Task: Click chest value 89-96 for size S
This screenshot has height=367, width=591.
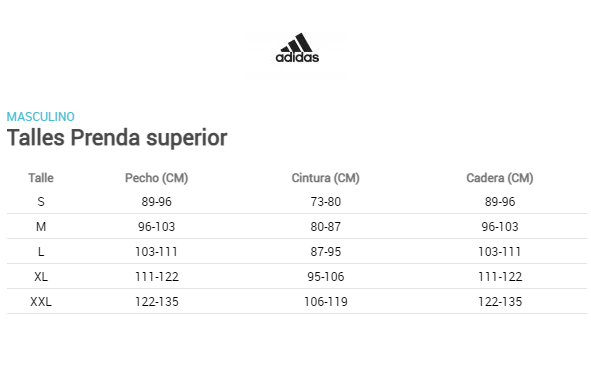Action: [156, 202]
